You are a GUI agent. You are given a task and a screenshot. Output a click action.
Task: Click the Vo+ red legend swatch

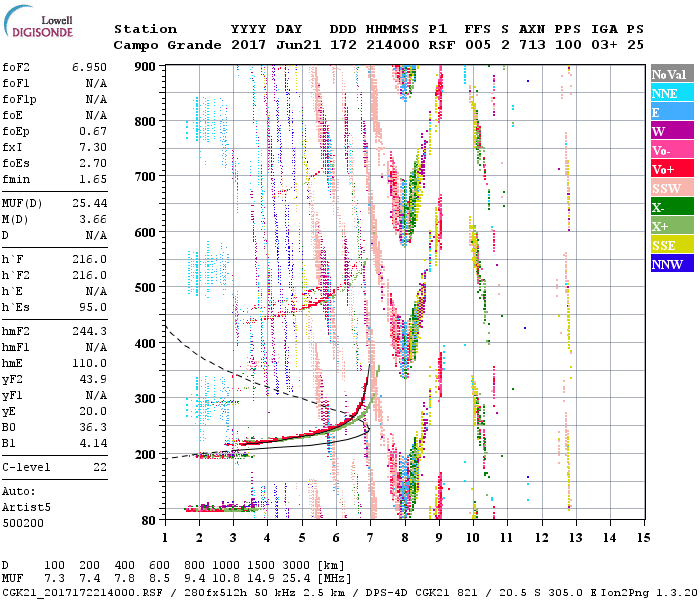[x=672, y=169]
